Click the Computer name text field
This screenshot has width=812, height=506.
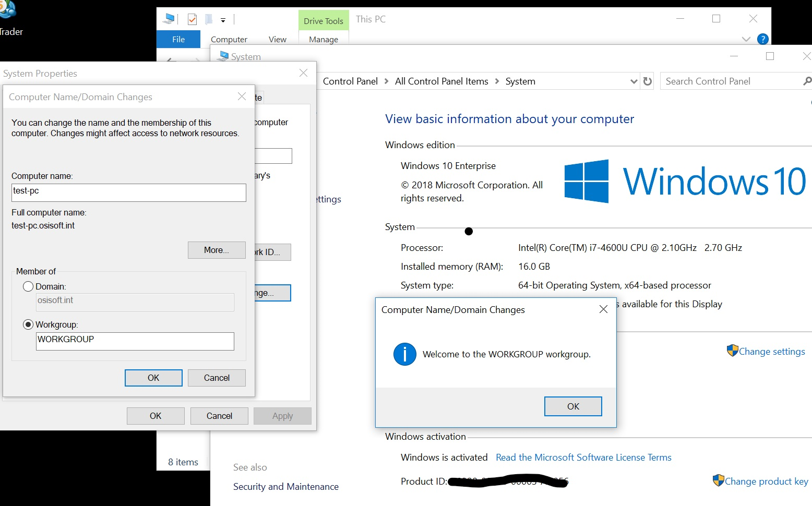128,192
